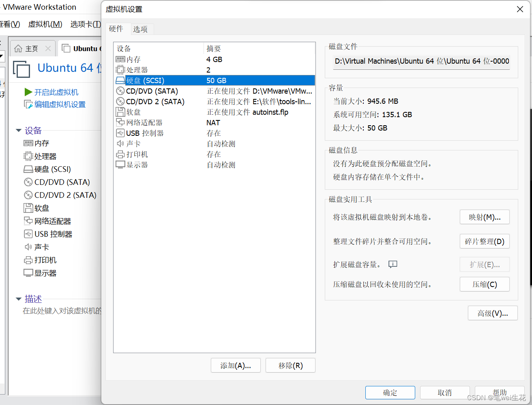The height and width of the screenshot is (405, 532).
Task: Collapse the 描述 section in main window
Action: pos(19,299)
